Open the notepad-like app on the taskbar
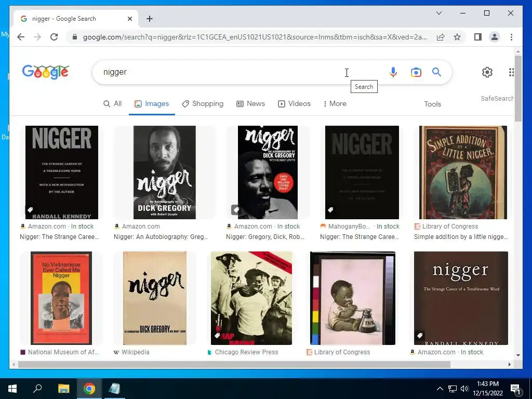The image size is (532, 399). tap(115, 389)
